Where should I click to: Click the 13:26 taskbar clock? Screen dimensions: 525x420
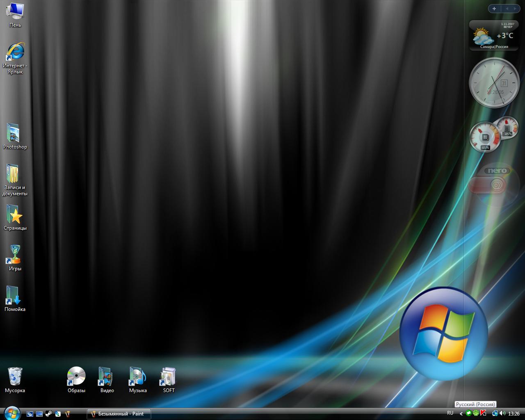tap(514, 414)
